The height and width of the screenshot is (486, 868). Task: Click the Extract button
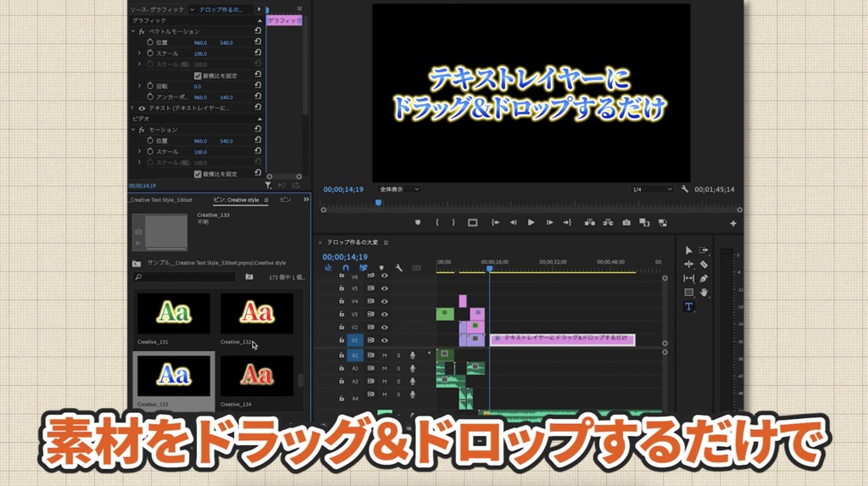coord(608,223)
